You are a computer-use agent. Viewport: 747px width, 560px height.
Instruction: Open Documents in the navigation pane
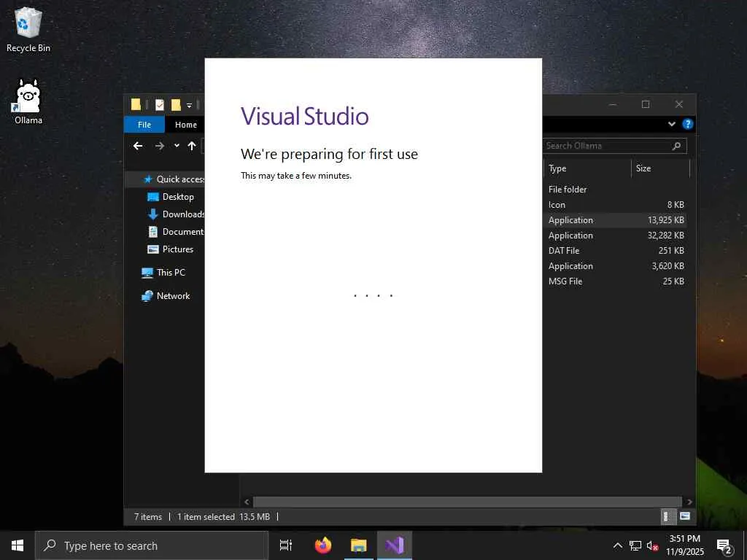(x=176, y=232)
